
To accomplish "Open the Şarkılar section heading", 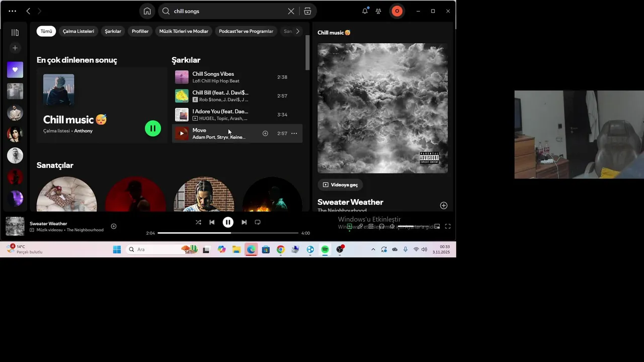I will click(x=186, y=60).
